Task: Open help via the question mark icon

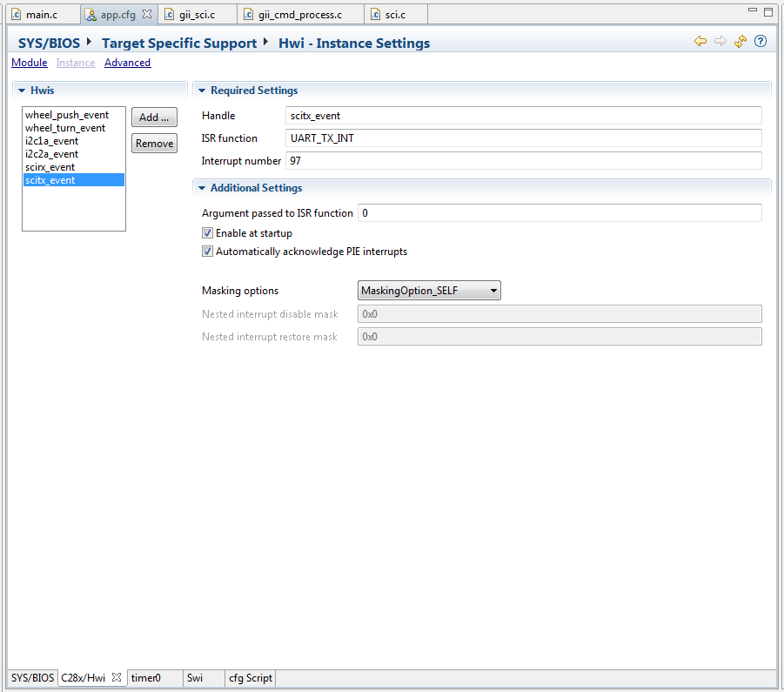Action: [x=760, y=41]
